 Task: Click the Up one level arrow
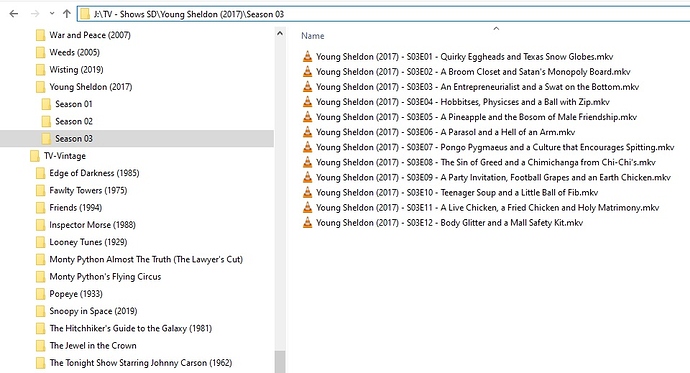point(67,14)
